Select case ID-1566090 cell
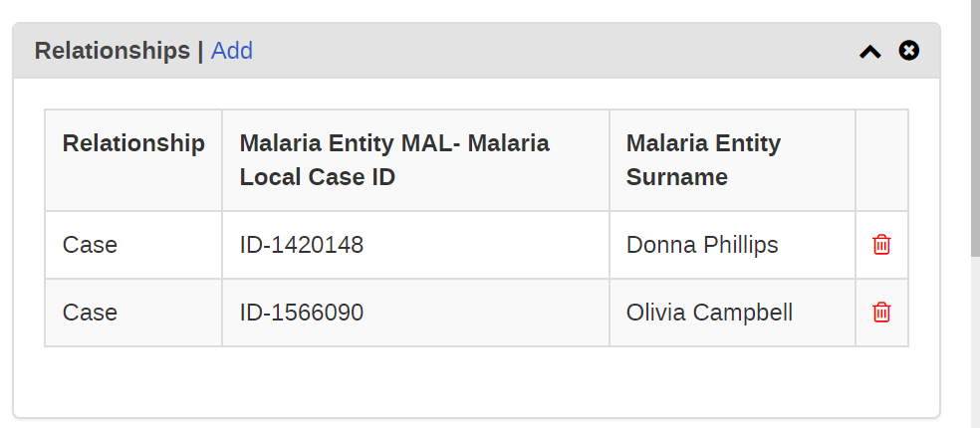The height and width of the screenshot is (428, 980). 415,313
